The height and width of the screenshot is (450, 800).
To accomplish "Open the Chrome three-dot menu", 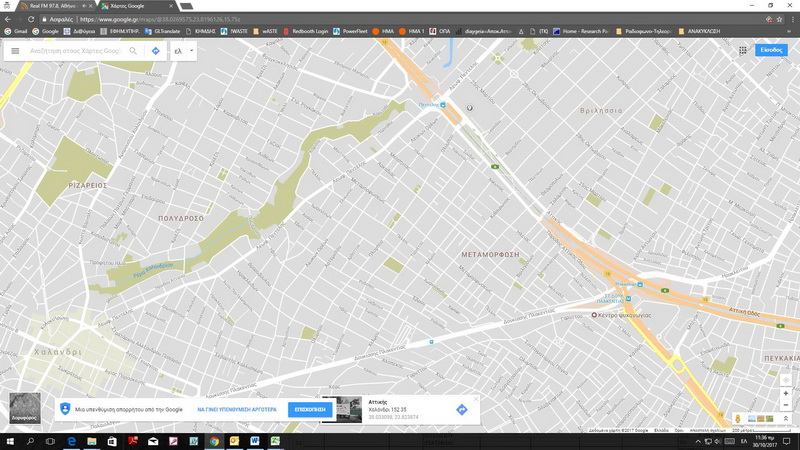I will [x=793, y=19].
